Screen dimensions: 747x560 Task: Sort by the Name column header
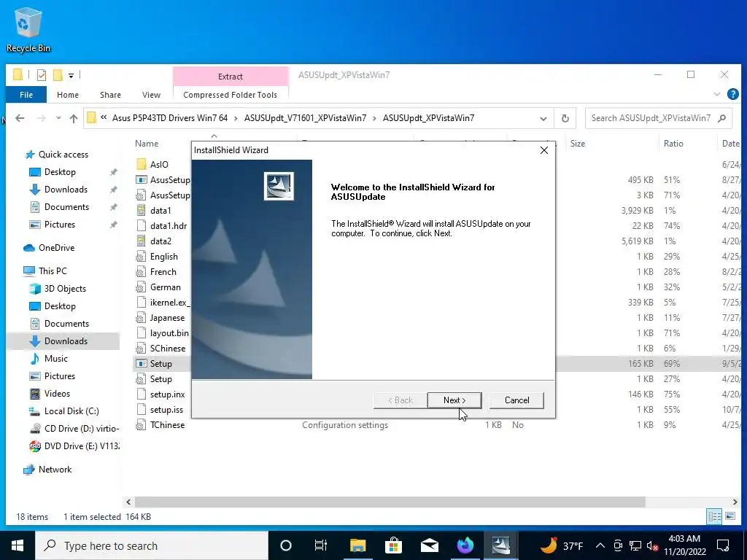(x=146, y=144)
